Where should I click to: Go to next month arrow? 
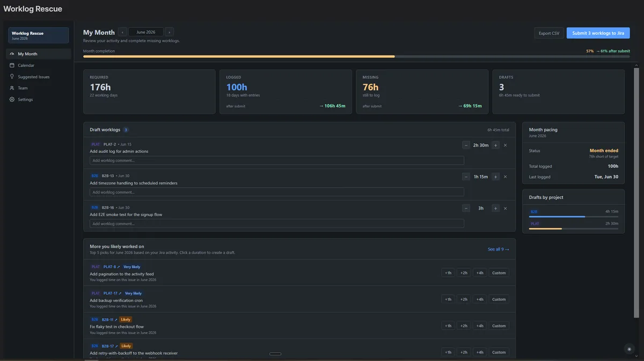coord(169,32)
